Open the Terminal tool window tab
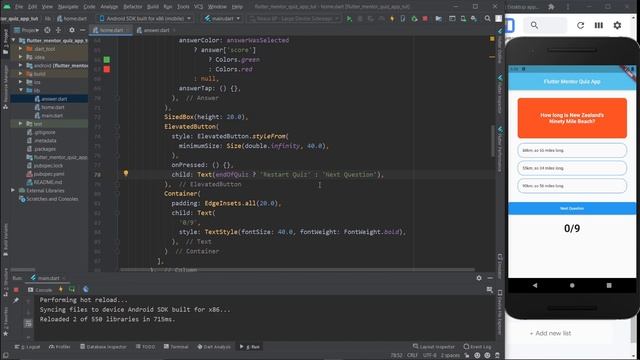The width and height of the screenshot is (640, 360). pyautogui.click(x=176, y=347)
